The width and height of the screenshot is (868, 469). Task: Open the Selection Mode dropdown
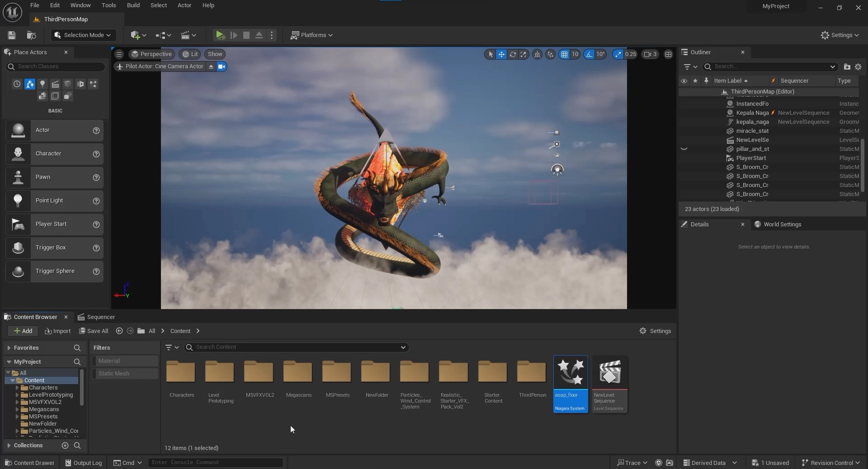click(x=83, y=35)
